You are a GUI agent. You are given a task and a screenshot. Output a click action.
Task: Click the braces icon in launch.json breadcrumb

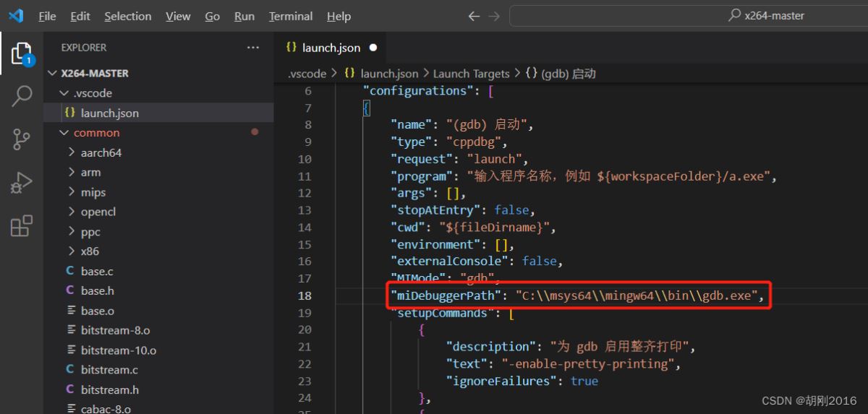(x=349, y=74)
